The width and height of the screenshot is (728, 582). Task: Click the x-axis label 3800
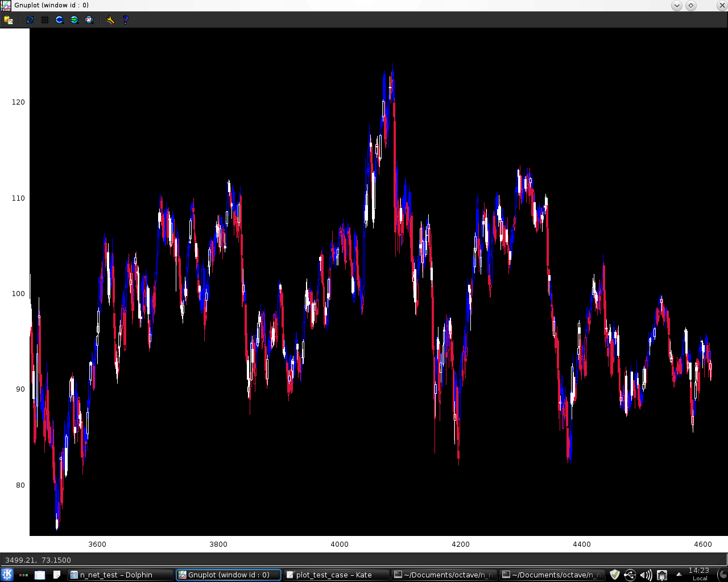click(218, 544)
